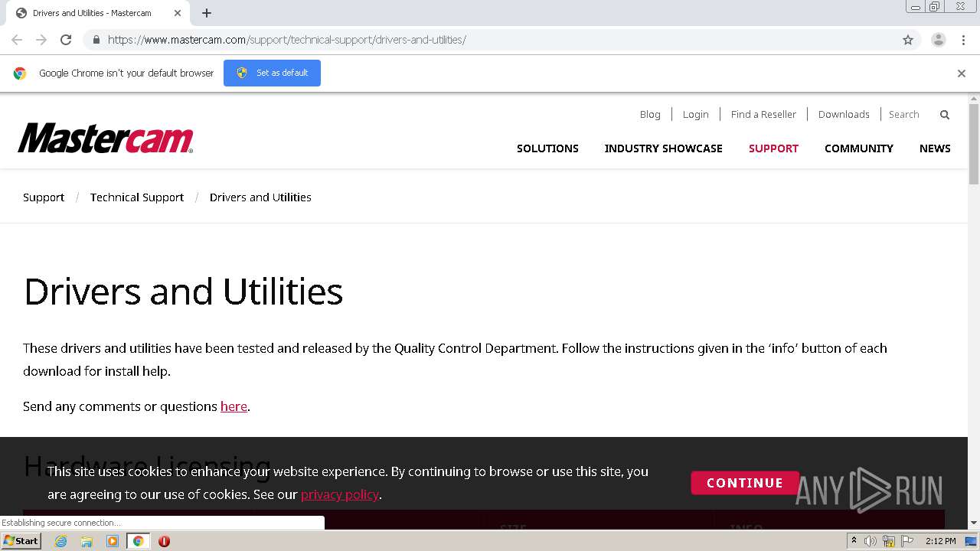Open the Blog link

tap(650, 114)
